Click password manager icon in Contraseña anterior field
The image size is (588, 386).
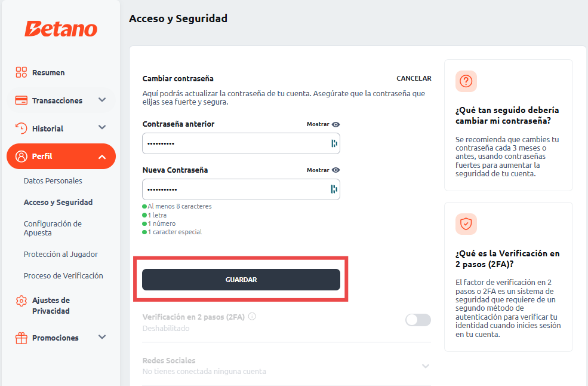tap(334, 143)
